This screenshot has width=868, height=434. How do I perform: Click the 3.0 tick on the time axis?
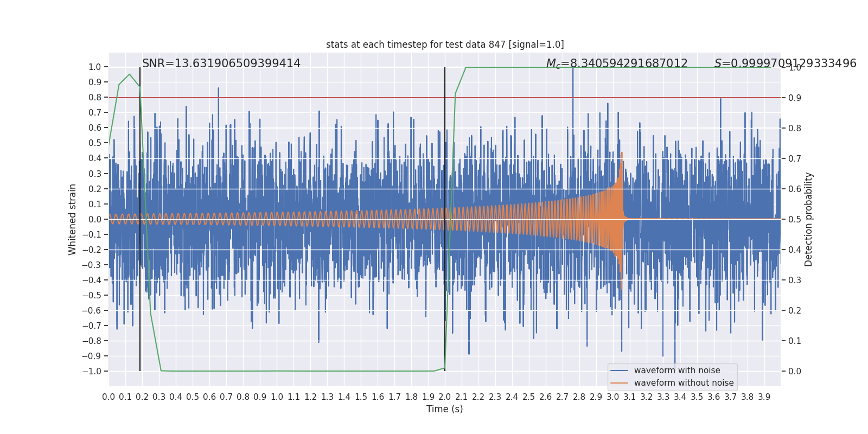613,397
